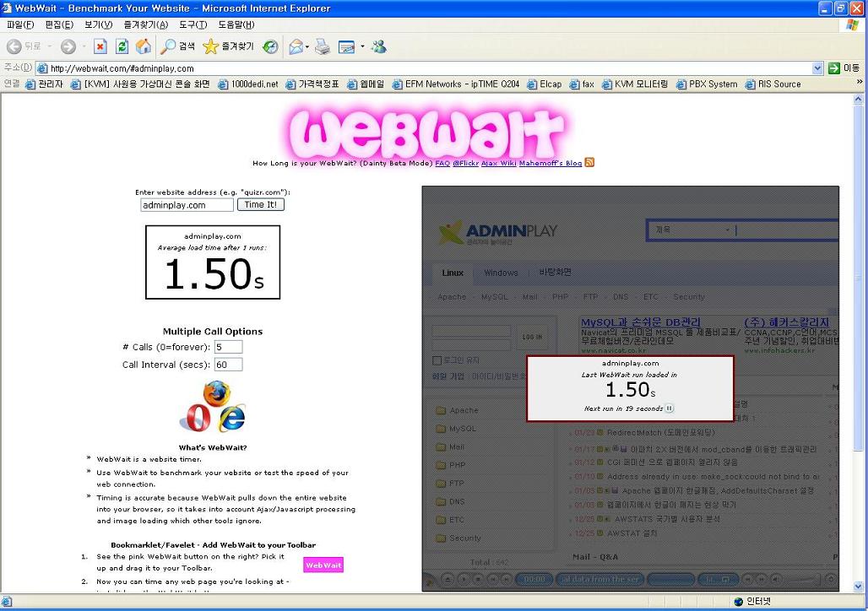The height and width of the screenshot is (611, 868).
Task: Click the Back arrow toolbar icon
Action: click(x=14, y=47)
